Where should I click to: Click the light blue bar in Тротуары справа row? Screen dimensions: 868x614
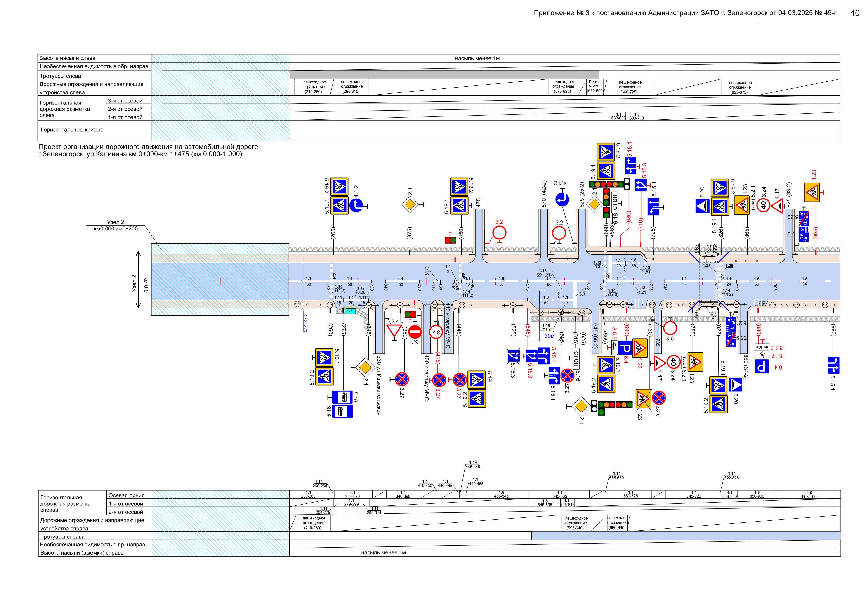[686, 536]
